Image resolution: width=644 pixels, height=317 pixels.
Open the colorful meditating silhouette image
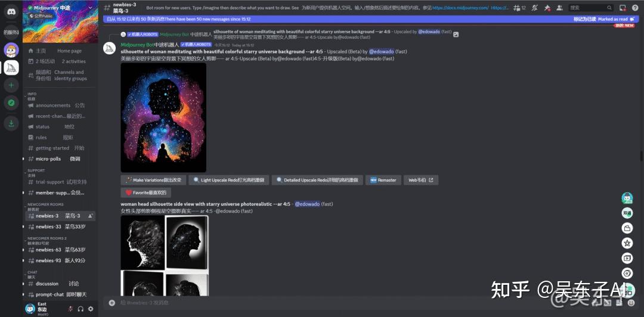click(x=163, y=117)
